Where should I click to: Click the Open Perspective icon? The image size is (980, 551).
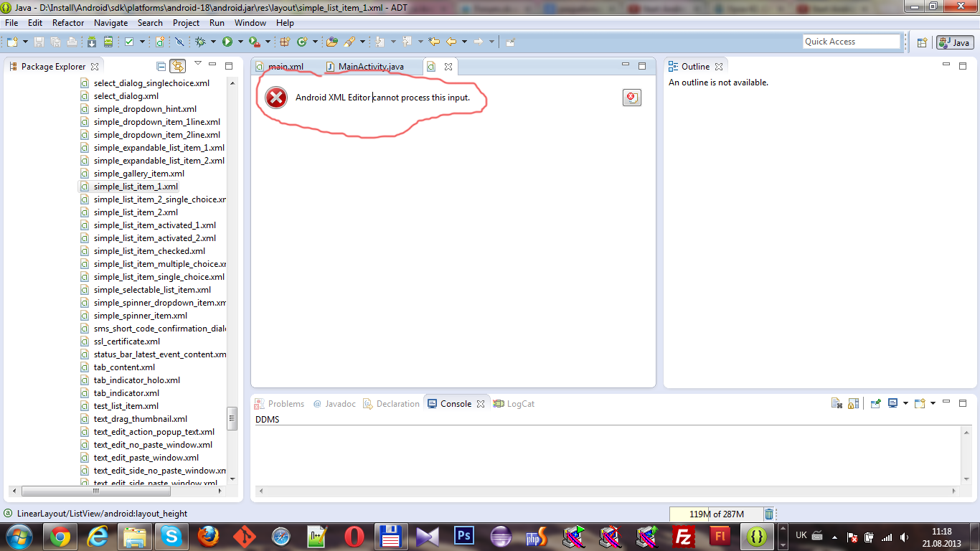922,42
